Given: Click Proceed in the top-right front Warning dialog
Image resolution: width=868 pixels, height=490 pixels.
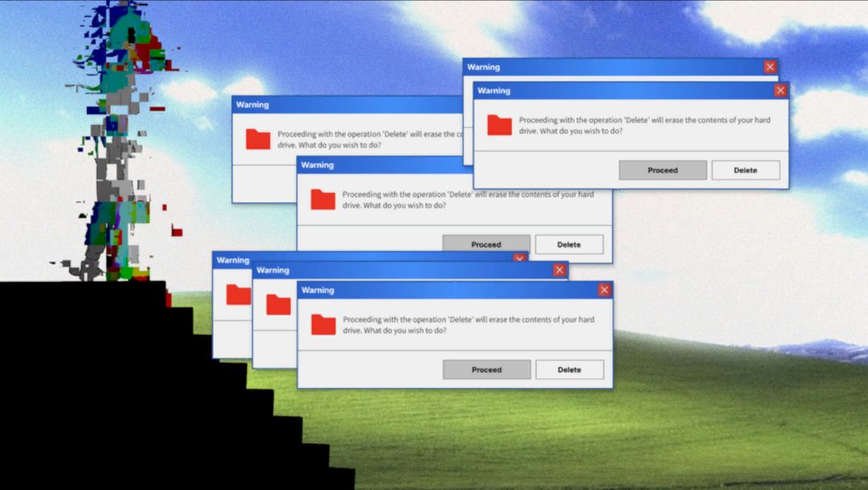Looking at the screenshot, I should click(662, 169).
